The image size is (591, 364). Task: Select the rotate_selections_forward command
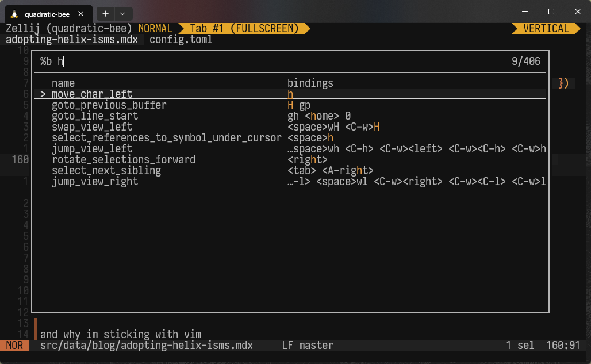290,159
